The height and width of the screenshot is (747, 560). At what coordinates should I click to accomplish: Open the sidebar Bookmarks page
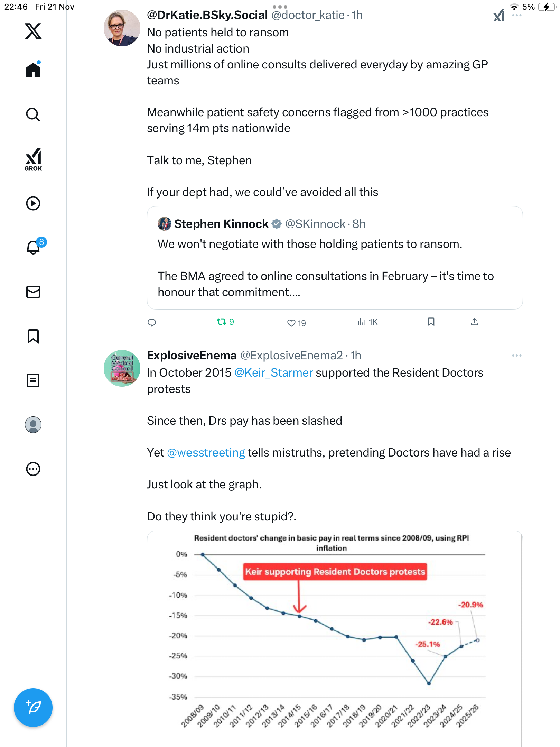(33, 336)
